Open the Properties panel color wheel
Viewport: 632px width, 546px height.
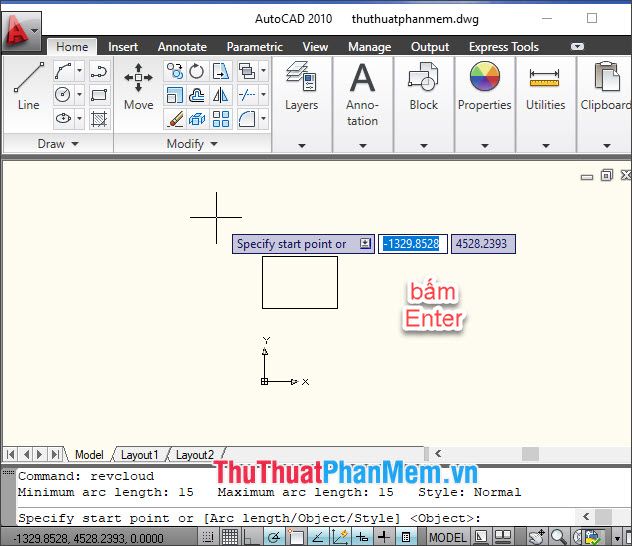(x=485, y=76)
